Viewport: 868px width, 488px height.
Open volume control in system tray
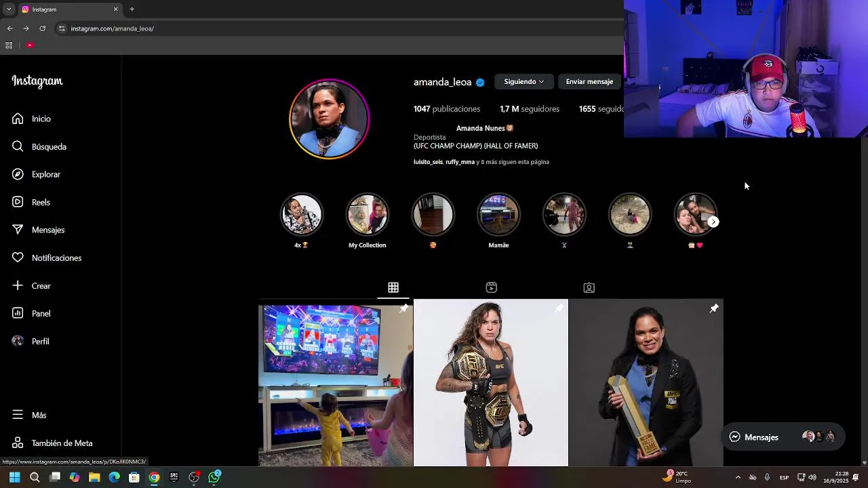pyautogui.click(x=812, y=477)
